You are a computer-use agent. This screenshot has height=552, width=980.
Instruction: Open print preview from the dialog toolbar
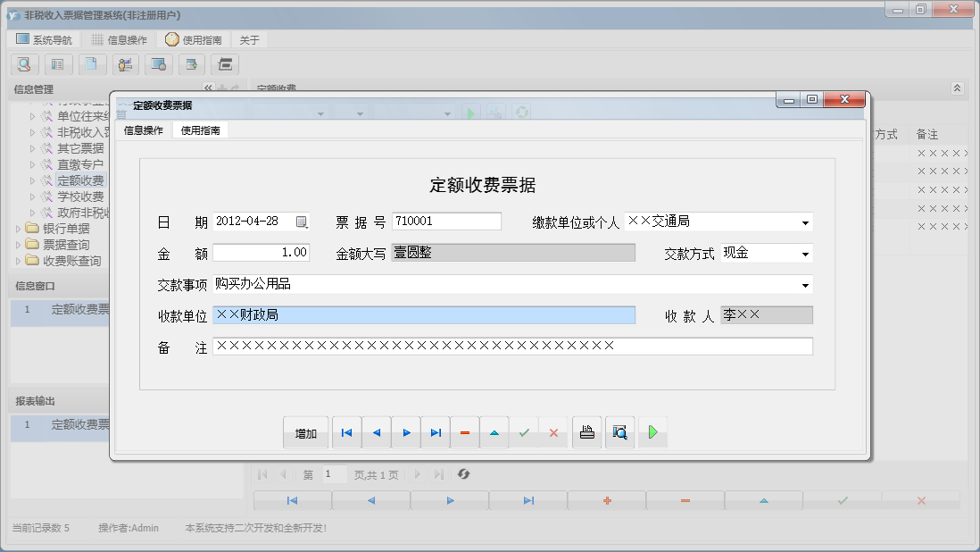coord(620,431)
